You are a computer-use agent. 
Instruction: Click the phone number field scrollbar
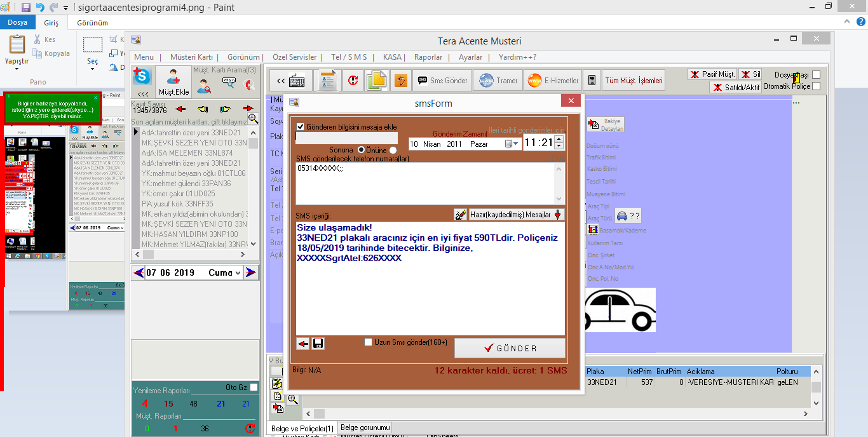tap(559, 184)
